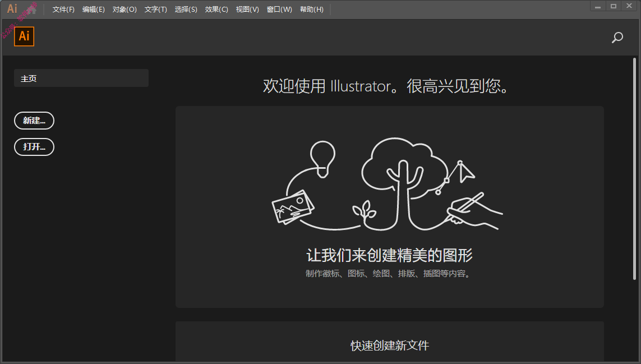
Task: Click the tree and lightbulb line illustration
Action: click(388, 184)
